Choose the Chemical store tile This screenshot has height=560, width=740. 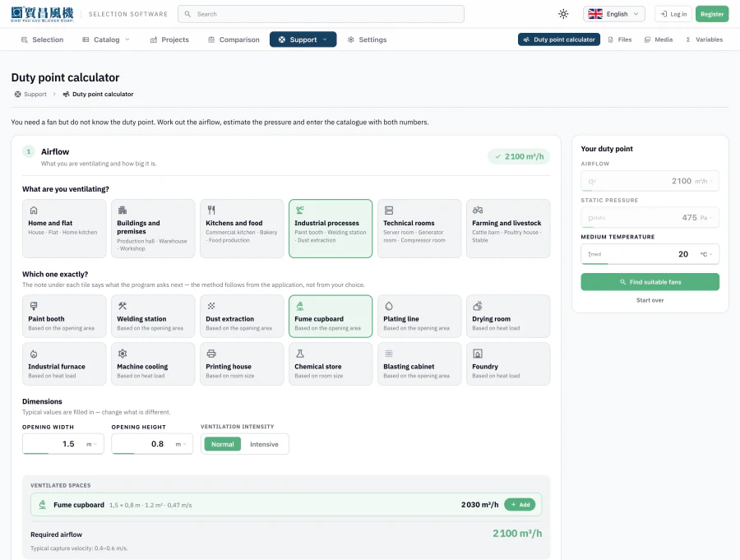pyautogui.click(x=331, y=364)
